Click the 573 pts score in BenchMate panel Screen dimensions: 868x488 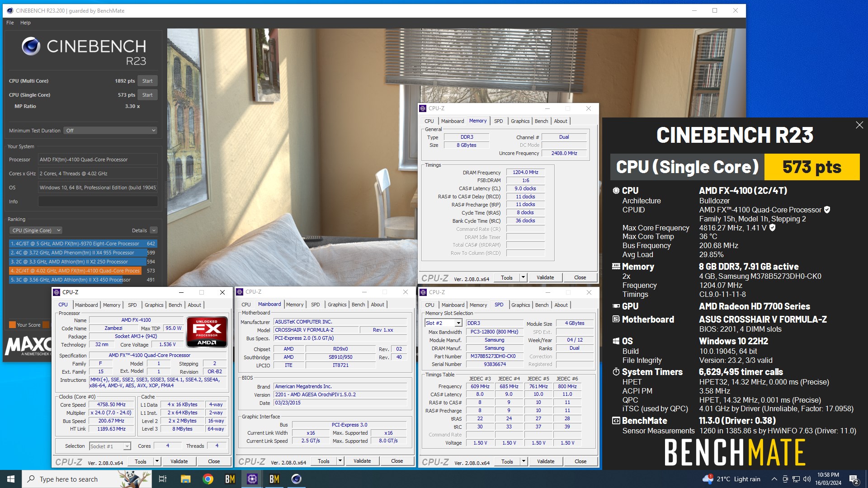(x=812, y=167)
